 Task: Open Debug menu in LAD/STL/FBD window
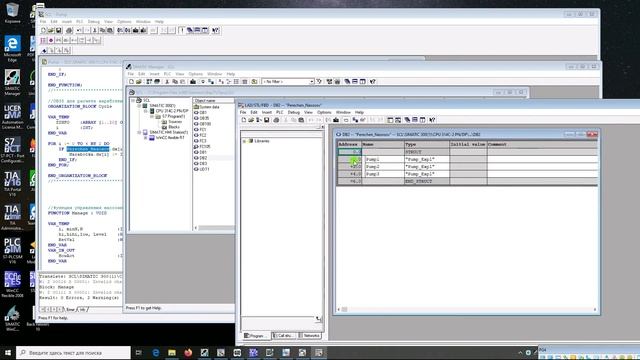click(293, 112)
